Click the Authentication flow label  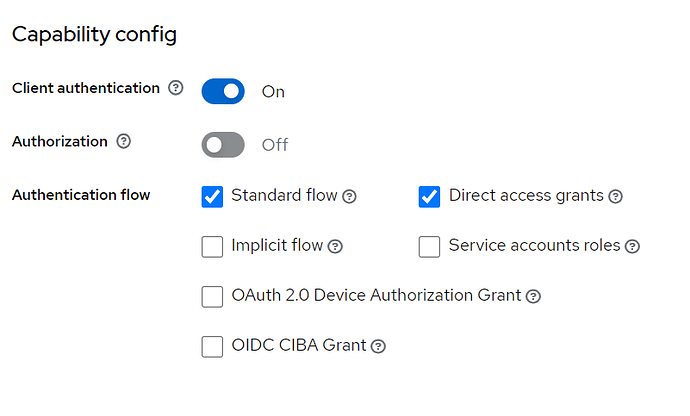tap(81, 195)
